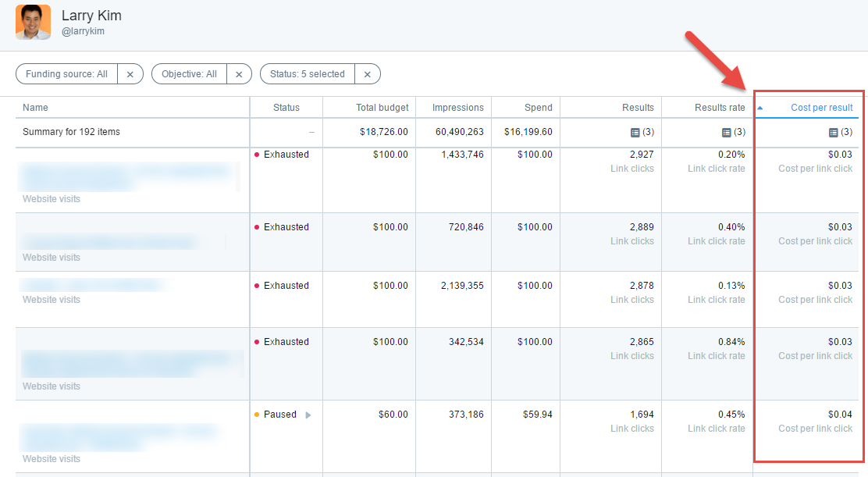Expand the Paused campaign row arrow

(308, 415)
